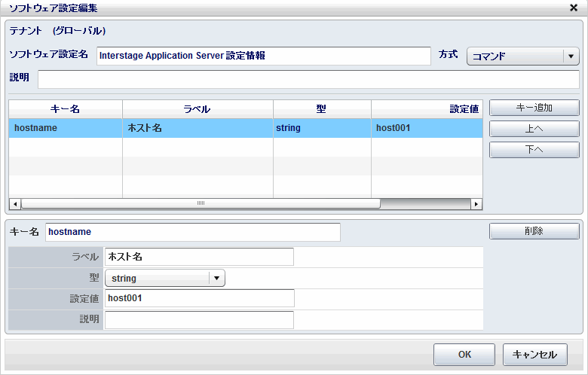Click the 削除 button
The width and height of the screenshot is (588, 375).
pos(534,231)
